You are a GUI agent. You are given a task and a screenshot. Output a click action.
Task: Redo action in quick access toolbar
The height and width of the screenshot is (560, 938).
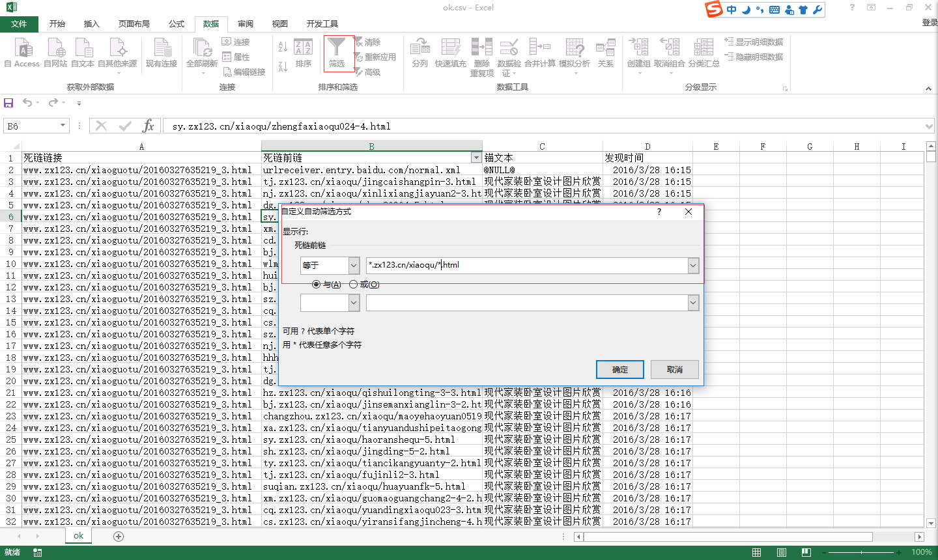click(x=53, y=103)
